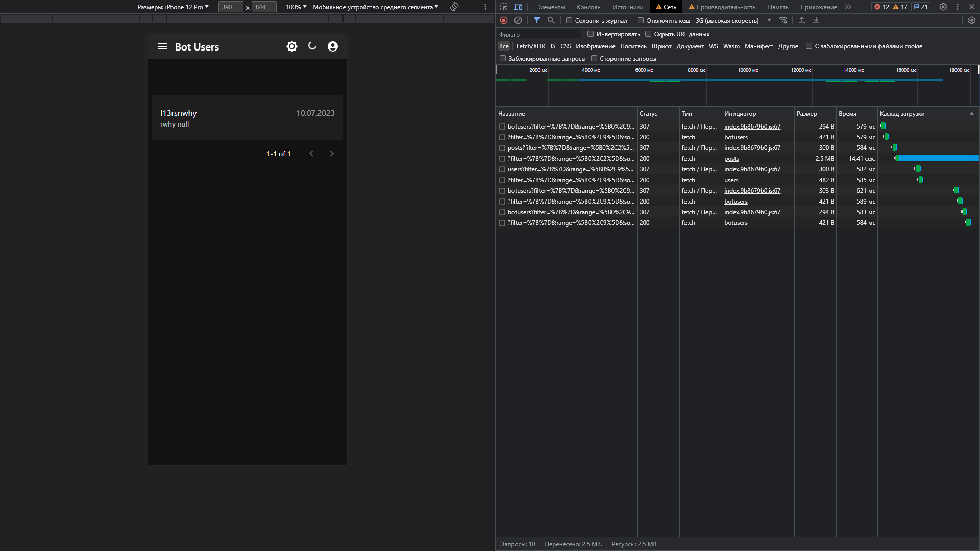This screenshot has width=980, height=551.
Task: Clear the network log
Action: 518,20
